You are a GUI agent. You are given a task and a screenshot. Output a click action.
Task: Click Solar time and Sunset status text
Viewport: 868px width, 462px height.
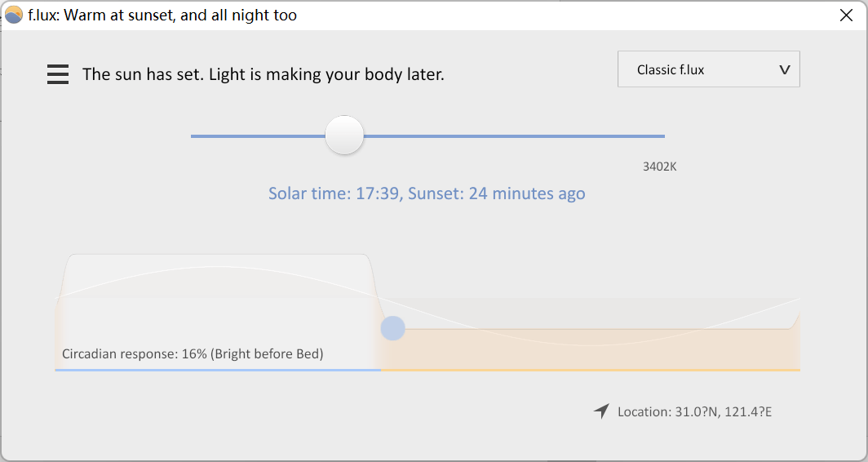[427, 193]
